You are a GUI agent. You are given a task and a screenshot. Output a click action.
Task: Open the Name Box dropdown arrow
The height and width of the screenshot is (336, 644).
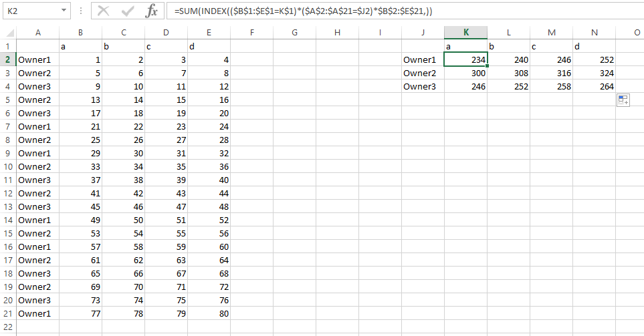(64, 11)
